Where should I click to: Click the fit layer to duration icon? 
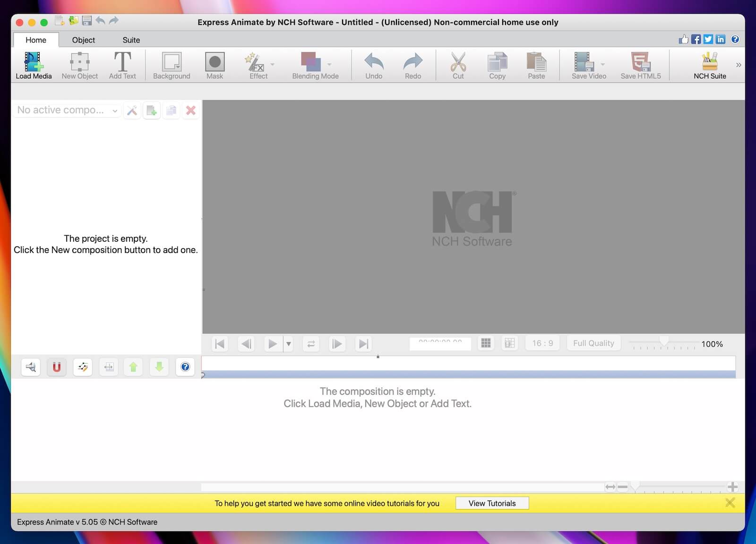point(109,367)
